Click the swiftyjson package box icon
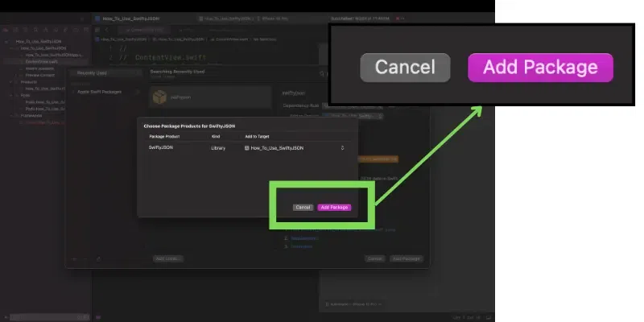Viewport: 644px width, 322px height. (159, 97)
